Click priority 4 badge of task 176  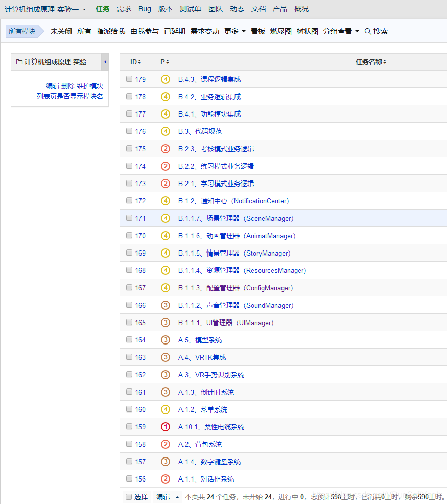click(x=165, y=131)
